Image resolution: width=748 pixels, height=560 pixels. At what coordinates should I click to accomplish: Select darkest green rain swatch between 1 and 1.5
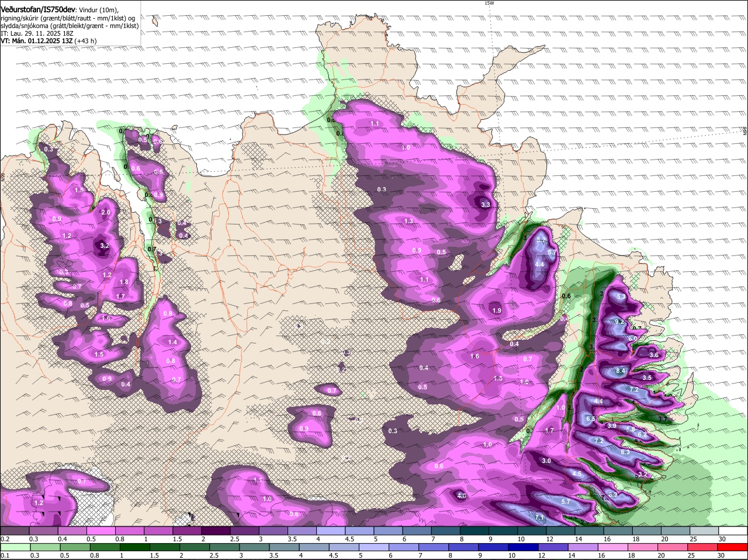tap(134, 547)
